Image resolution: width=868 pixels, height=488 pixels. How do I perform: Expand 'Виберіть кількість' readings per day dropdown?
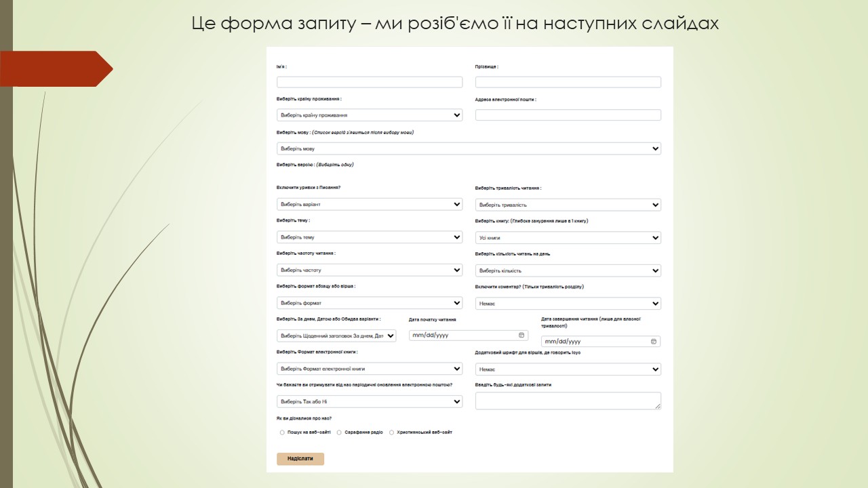pyautogui.click(x=568, y=271)
